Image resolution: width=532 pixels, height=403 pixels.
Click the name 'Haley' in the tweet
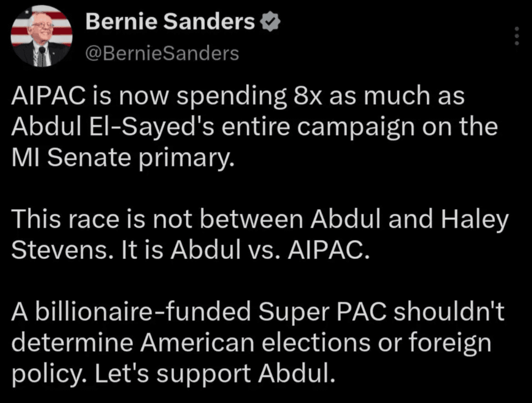point(475,220)
